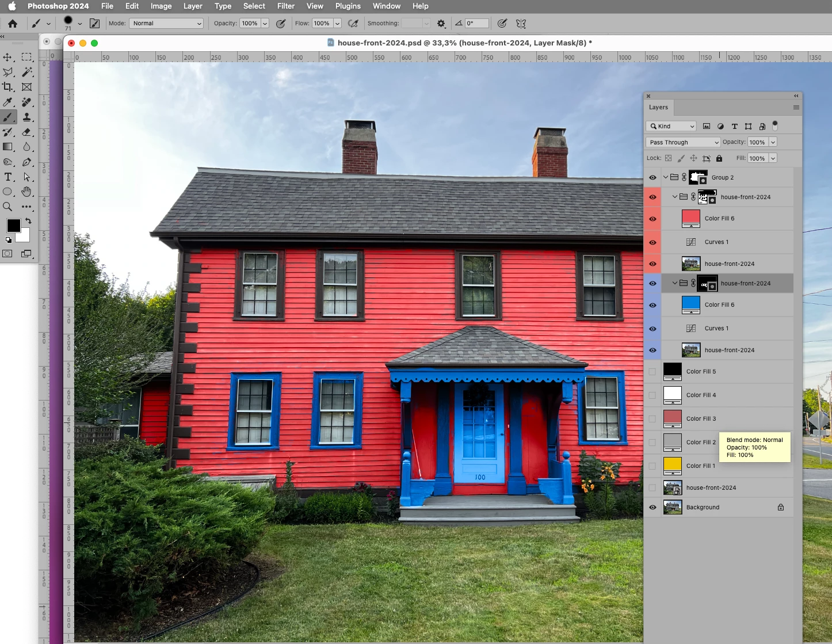Select the Eyedropper tool

[7, 102]
